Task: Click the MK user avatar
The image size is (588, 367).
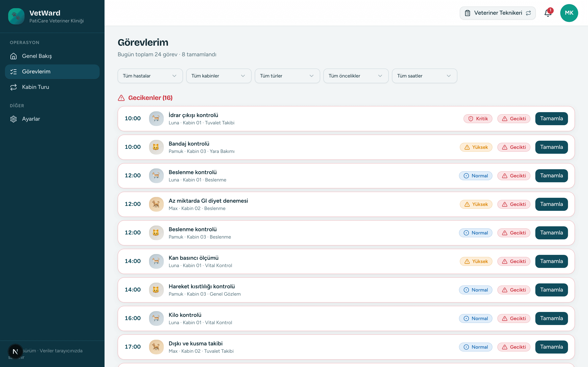Action: (569, 13)
